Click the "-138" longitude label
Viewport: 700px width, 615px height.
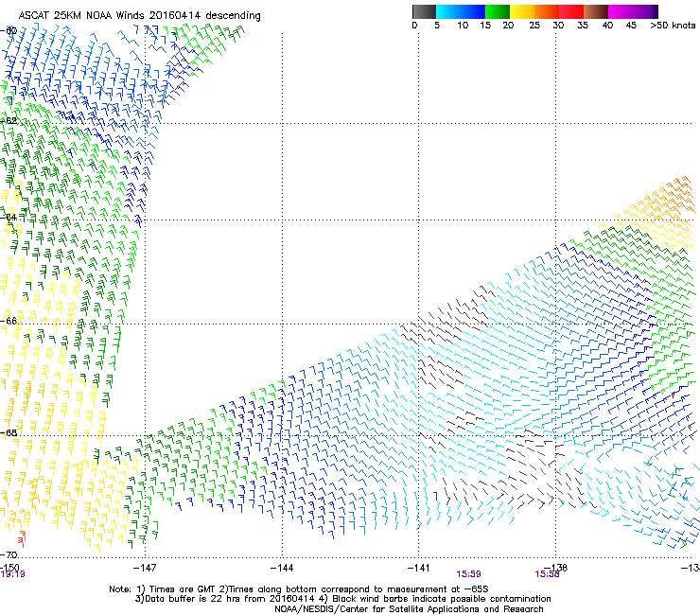pos(555,568)
